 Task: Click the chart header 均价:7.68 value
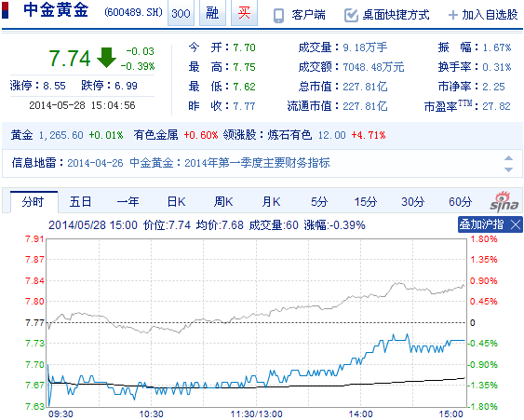[x=220, y=225]
